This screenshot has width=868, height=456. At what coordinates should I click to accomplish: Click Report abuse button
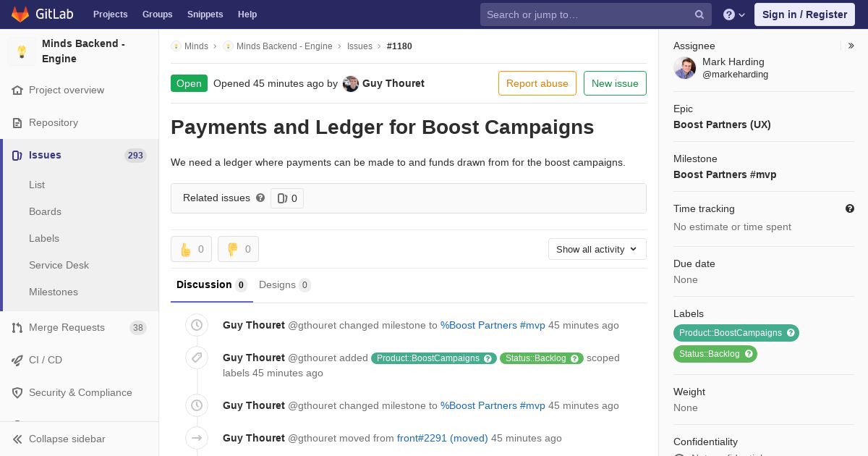tap(537, 83)
